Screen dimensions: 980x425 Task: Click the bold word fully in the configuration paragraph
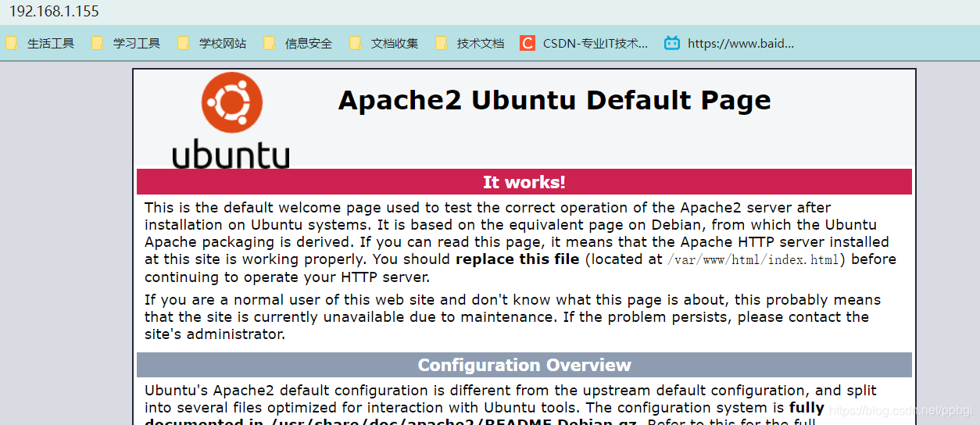point(807,408)
